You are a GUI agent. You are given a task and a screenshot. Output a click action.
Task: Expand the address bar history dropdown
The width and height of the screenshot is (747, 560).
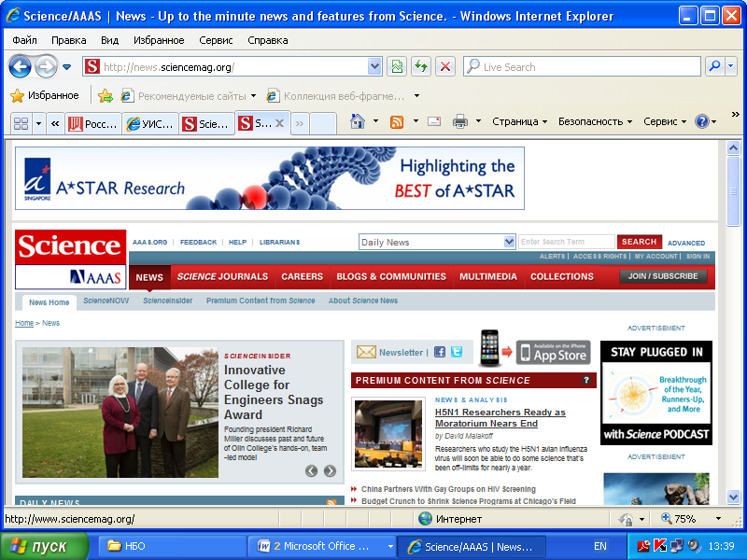coord(375,66)
